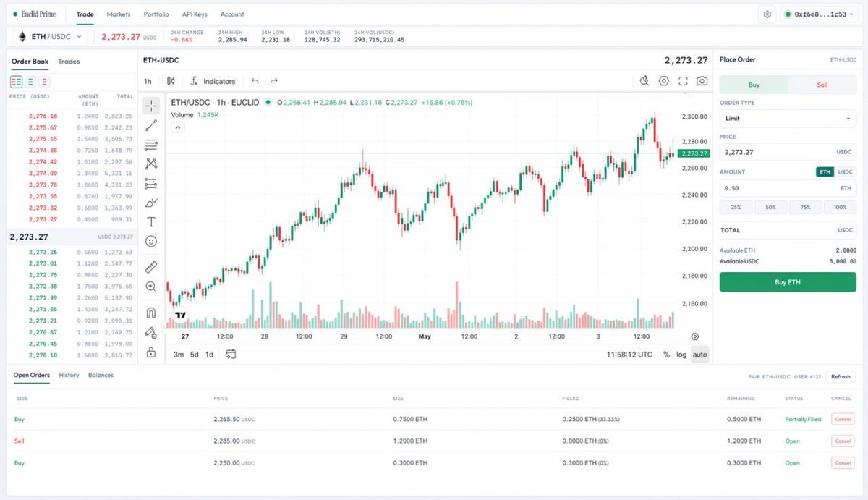
Task: Show asks-only order book view
Action: click(x=45, y=82)
